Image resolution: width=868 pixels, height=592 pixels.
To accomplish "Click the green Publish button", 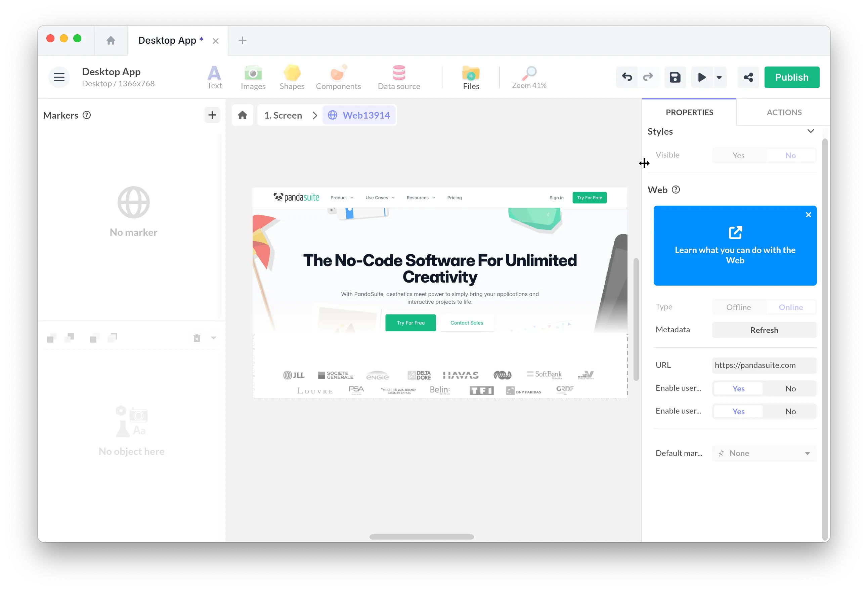I will (x=791, y=77).
